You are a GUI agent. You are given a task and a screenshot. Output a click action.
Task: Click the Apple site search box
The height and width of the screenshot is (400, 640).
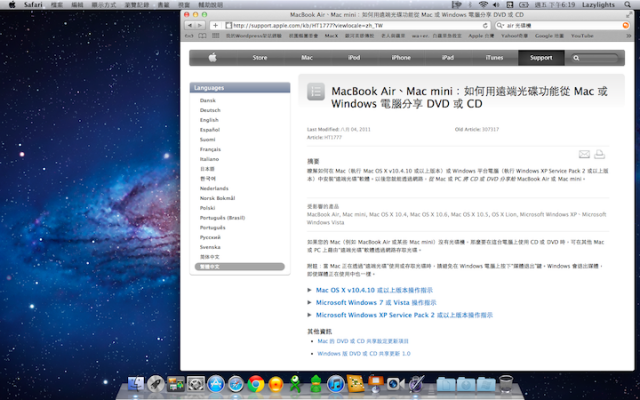click(596, 58)
